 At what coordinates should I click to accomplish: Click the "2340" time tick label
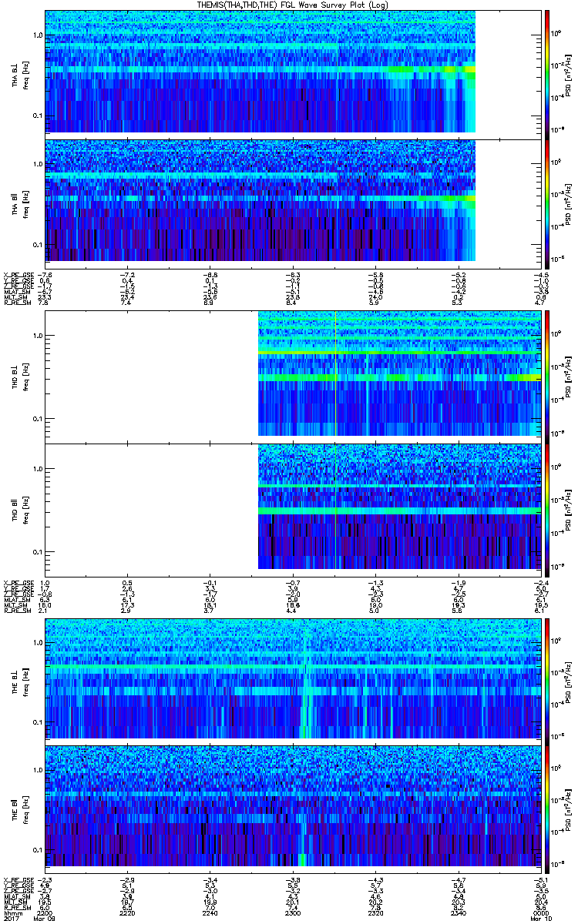(460, 915)
